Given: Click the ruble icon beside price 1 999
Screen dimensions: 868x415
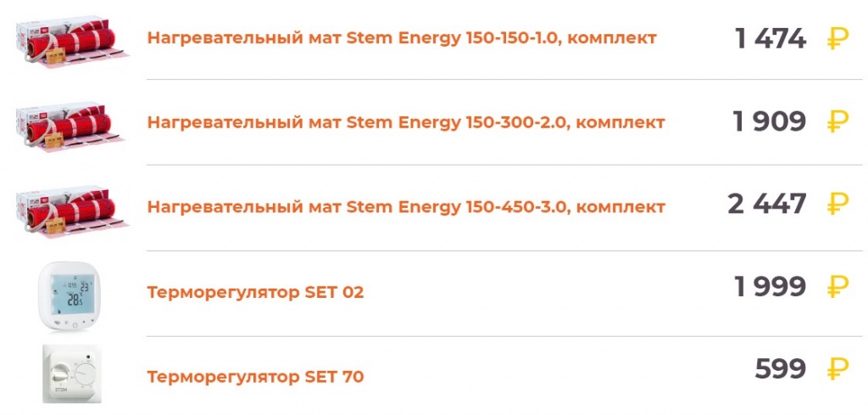Looking at the screenshot, I should point(837,287).
